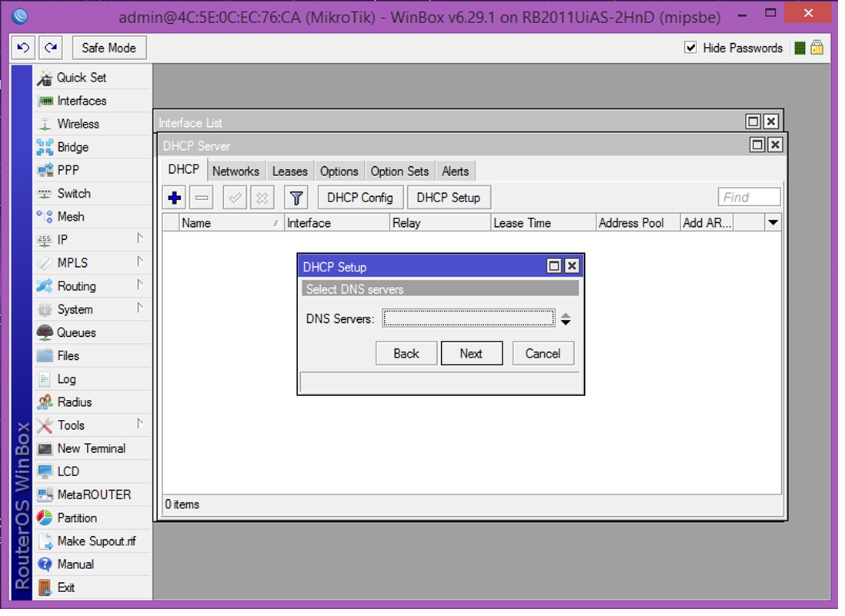Click Next in DHCP Setup dialog
Screen dimensions: 845x616
point(472,353)
